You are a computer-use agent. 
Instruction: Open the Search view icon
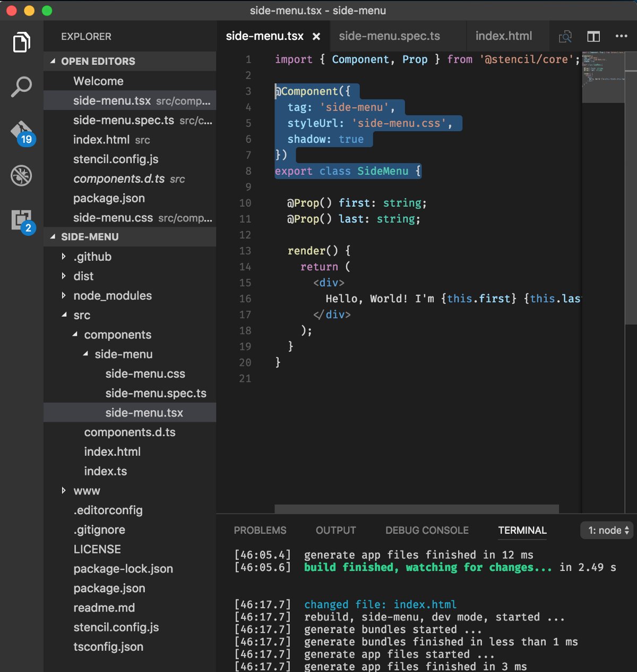tap(21, 87)
